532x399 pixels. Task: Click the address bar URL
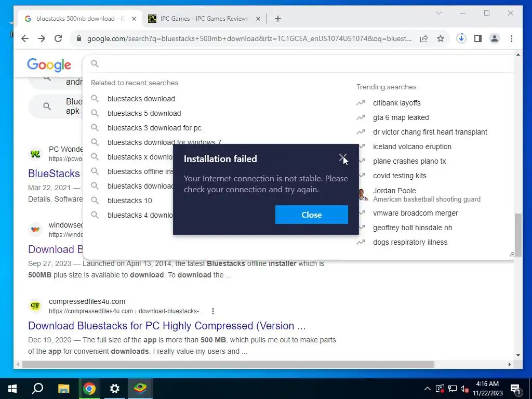(x=249, y=38)
